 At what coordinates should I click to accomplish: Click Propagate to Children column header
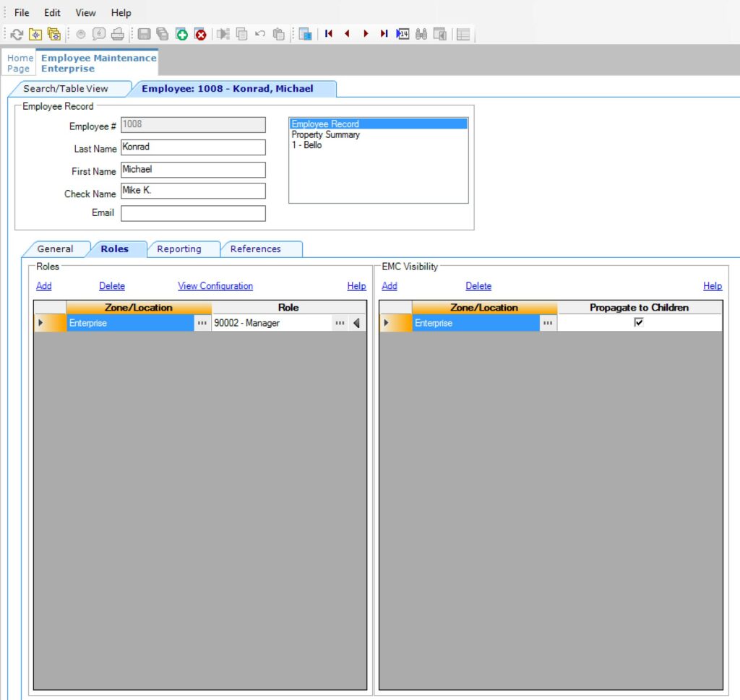tap(639, 308)
